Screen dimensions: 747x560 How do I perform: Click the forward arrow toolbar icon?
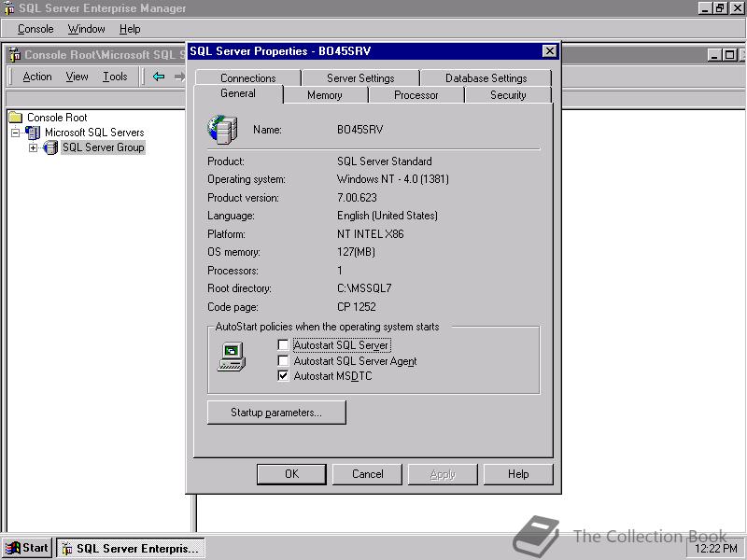[179, 77]
